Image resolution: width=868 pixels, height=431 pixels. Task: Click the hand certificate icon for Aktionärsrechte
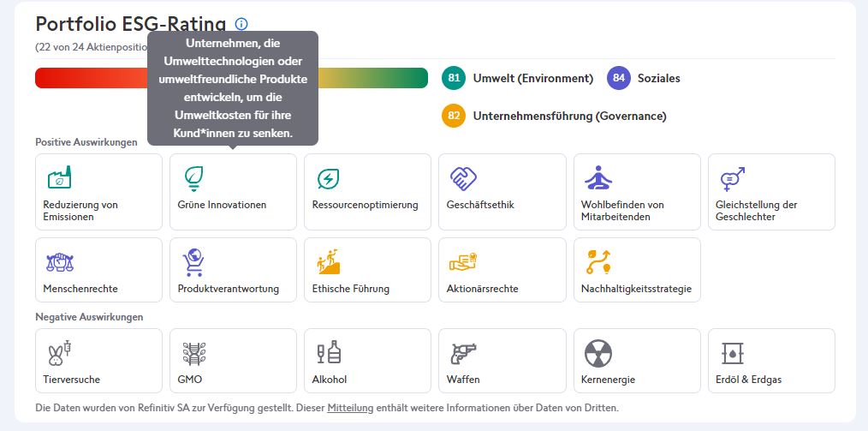coord(463,262)
